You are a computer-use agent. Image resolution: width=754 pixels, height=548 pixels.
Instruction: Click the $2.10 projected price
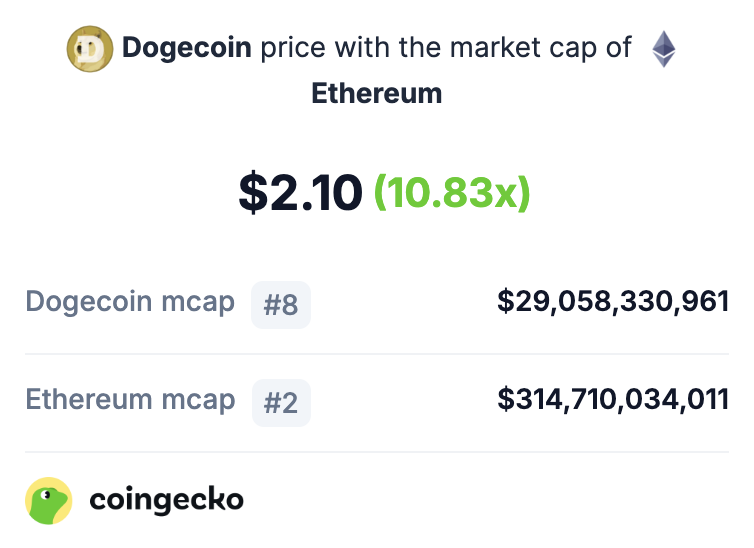301,192
